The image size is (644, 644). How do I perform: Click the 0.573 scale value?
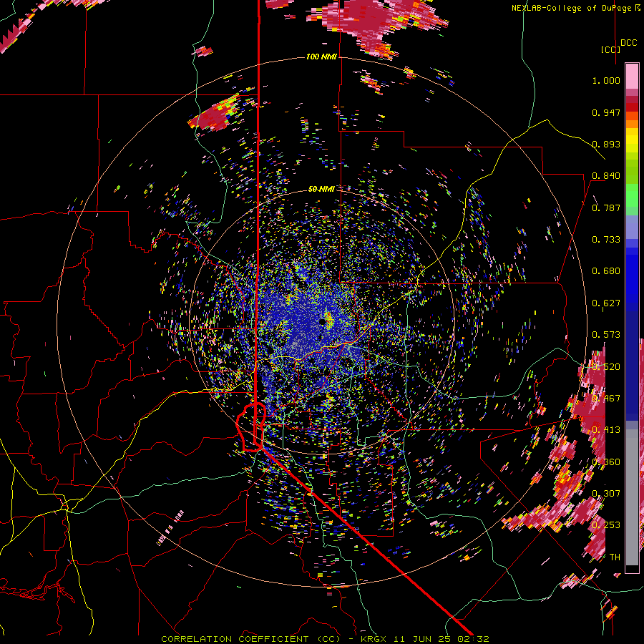(606, 335)
